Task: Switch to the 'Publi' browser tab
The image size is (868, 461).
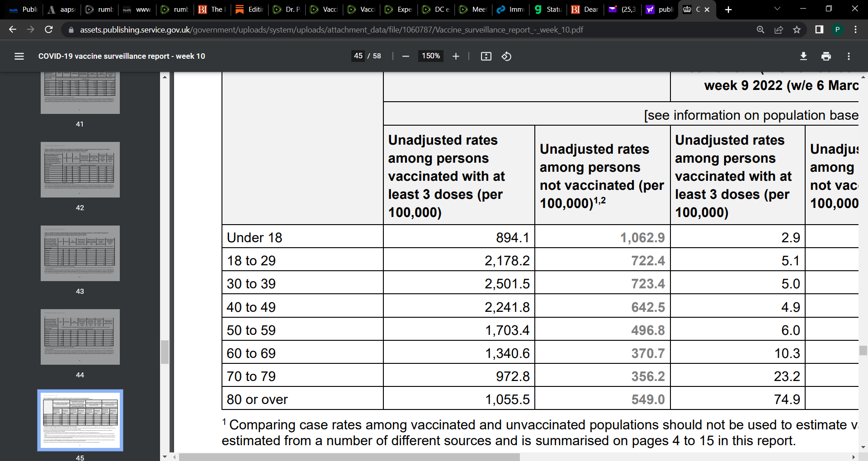Action: [24, 9]
